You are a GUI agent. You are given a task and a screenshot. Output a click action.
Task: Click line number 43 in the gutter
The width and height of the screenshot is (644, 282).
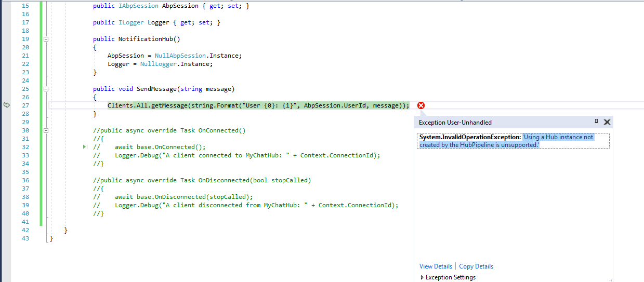pos(25,238)
